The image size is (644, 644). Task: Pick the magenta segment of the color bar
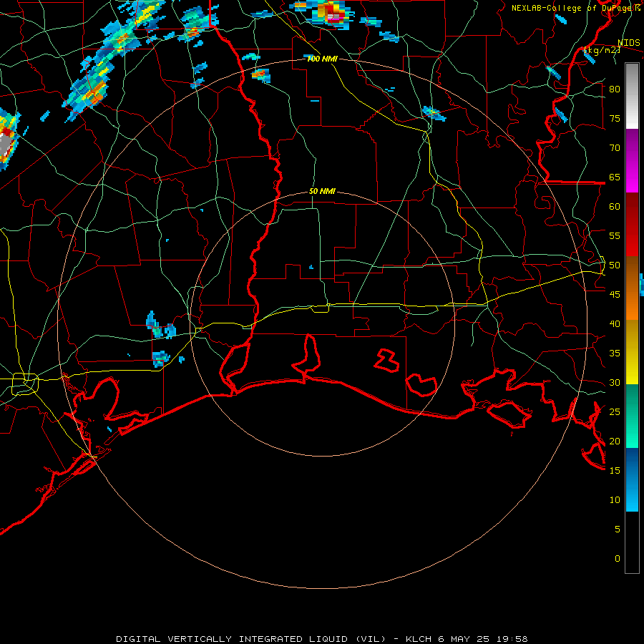pos(632,181)
